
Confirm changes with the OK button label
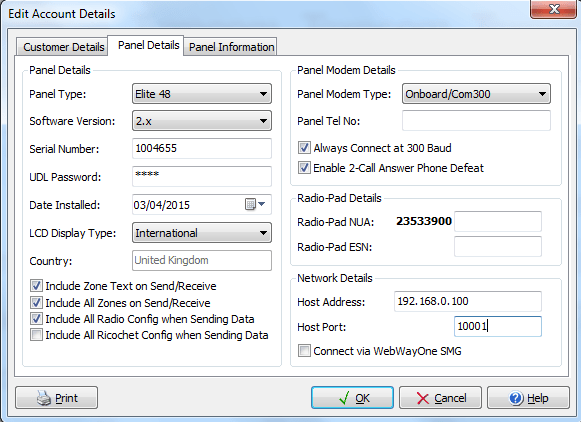[362, 398]
